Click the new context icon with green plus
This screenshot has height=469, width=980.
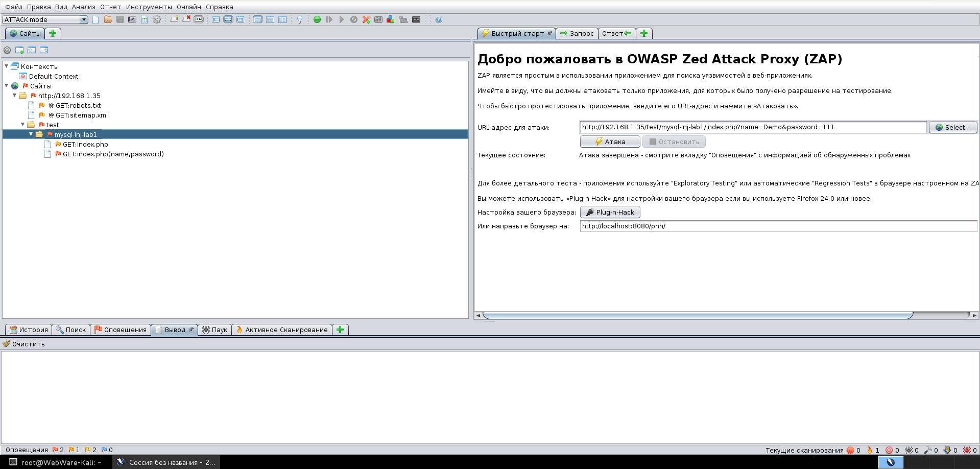click(19, 50)
